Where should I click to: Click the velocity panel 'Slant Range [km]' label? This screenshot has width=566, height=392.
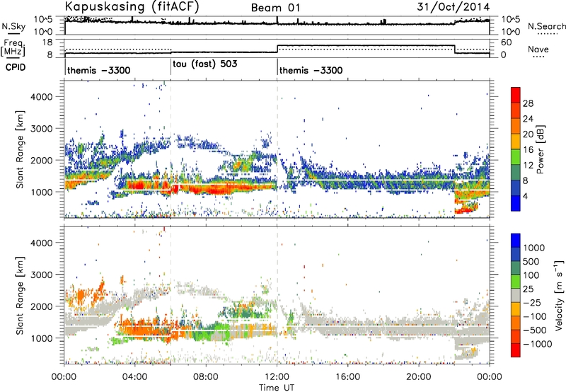point(20,295)
